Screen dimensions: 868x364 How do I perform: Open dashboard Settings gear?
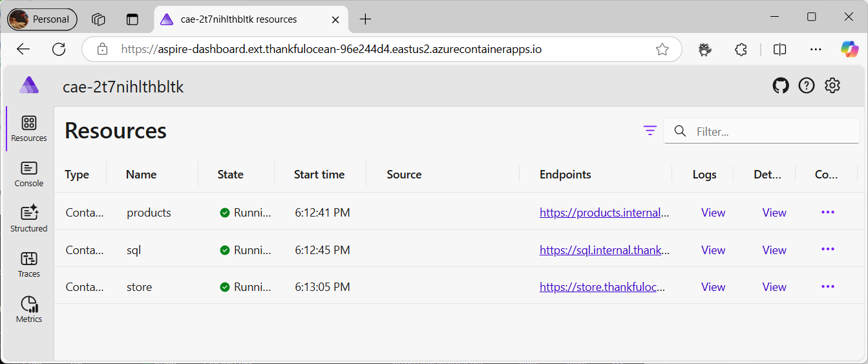832,85
